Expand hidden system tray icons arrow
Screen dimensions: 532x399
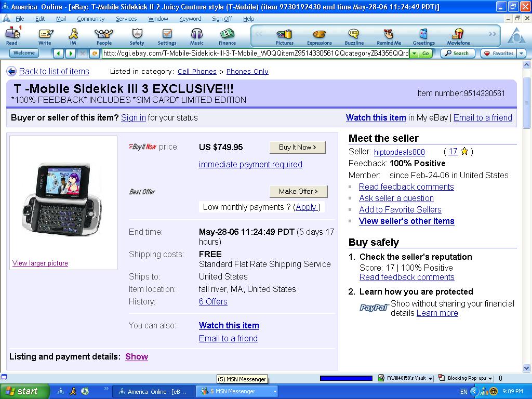474,392
